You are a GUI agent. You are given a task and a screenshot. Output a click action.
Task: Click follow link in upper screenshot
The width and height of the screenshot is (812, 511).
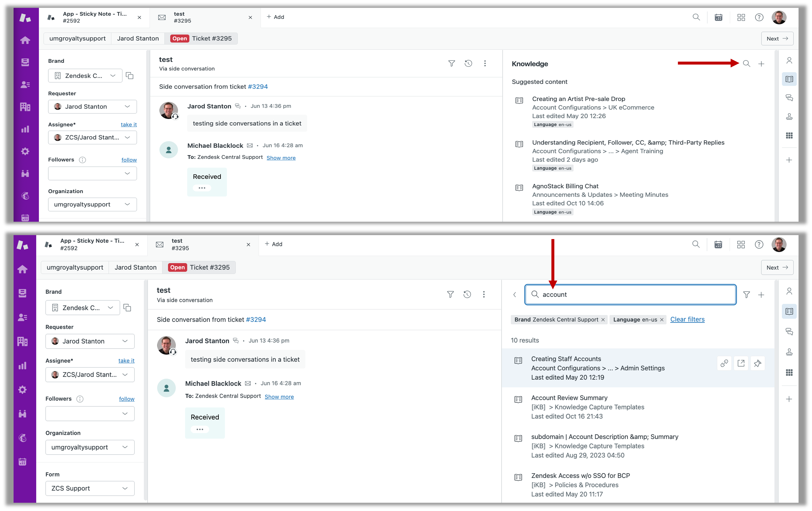click(x=129, y=160)
